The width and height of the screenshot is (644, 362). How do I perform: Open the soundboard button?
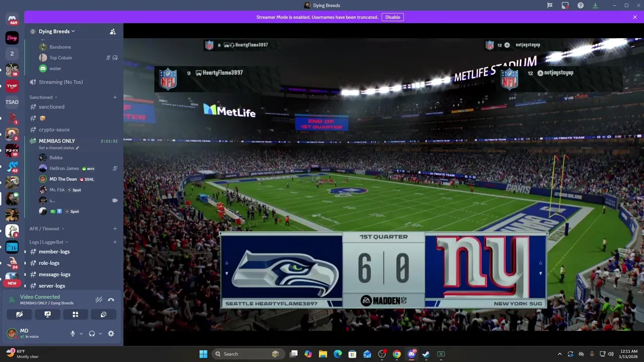[x=104, y=314]
